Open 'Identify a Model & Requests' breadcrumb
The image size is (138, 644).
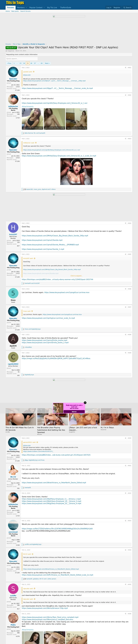pyautogui.click(x=34, y=44)
